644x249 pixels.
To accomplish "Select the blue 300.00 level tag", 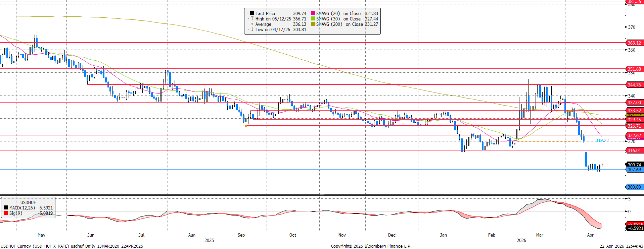I will pos(634,187).
